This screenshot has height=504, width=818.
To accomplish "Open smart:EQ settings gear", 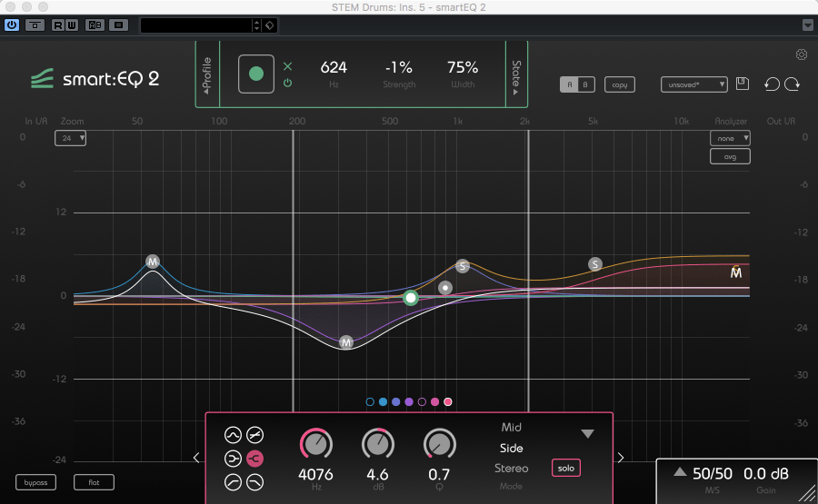I will click(x=802, y=54).
